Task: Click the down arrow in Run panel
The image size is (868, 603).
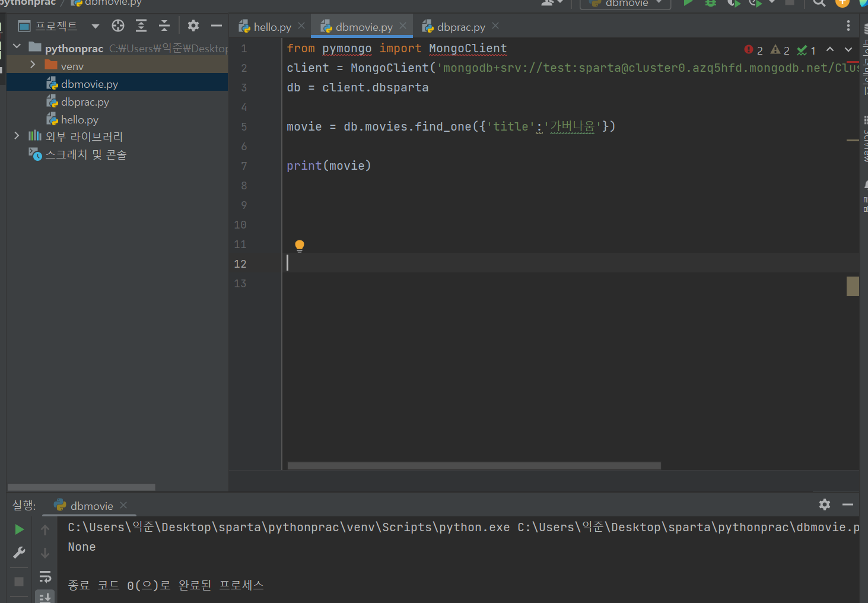Action: (45, 553)
